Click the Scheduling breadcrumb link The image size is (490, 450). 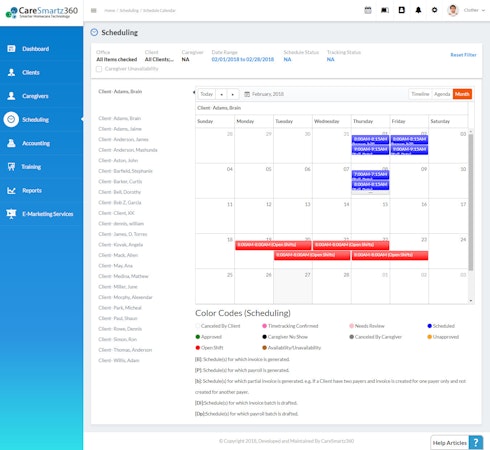(129, 11)
